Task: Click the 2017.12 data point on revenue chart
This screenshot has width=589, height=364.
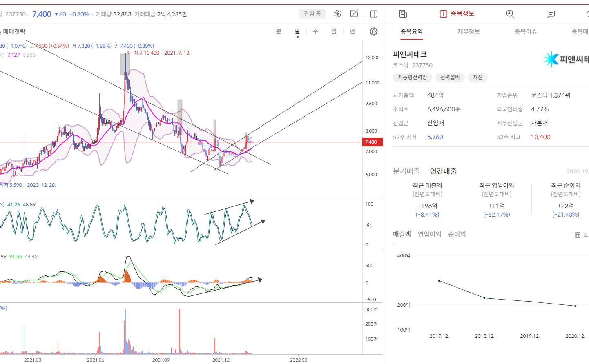Action: point(439,281)
